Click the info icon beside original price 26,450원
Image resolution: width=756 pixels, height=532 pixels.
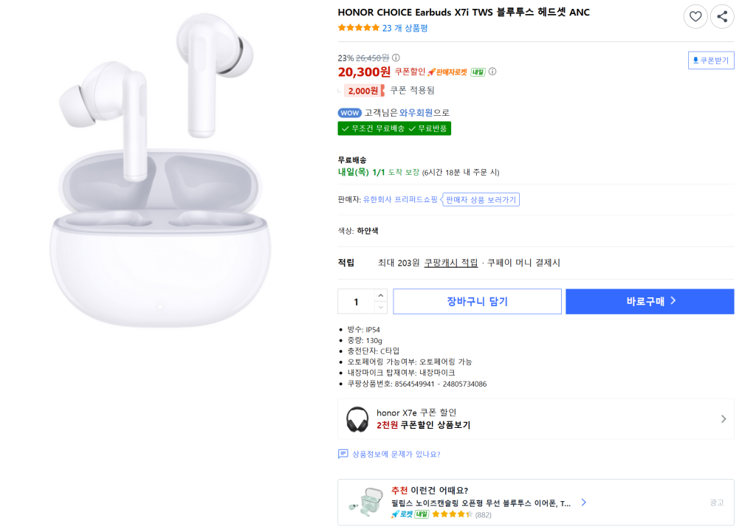point(396,58)
